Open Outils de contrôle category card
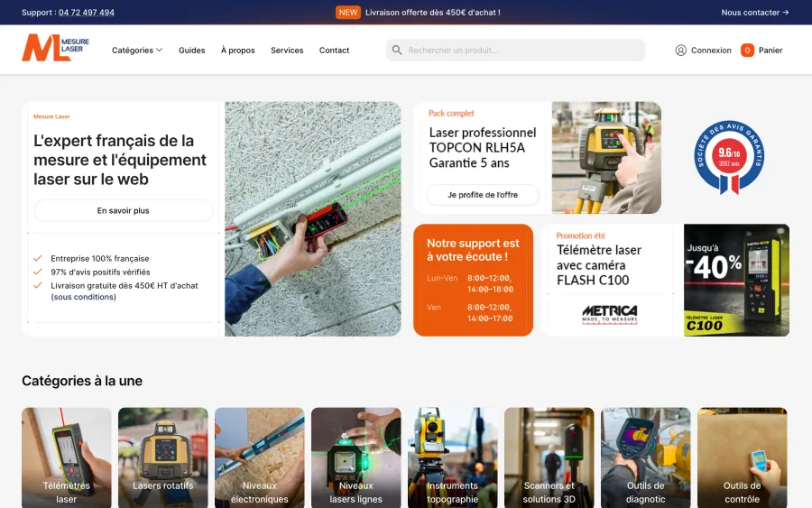Viewport: 812px width, 508px height. pos(743,457)
